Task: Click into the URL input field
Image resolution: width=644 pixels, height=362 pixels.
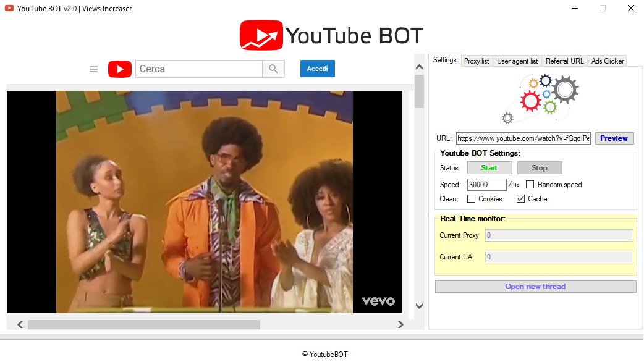Action: [523, 138]
